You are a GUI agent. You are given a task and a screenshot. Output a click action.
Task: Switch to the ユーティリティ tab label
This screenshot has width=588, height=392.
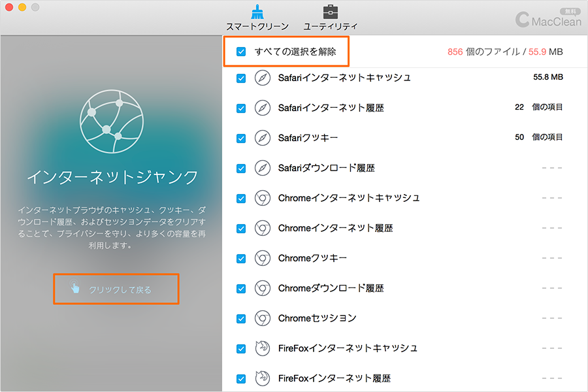331,27
